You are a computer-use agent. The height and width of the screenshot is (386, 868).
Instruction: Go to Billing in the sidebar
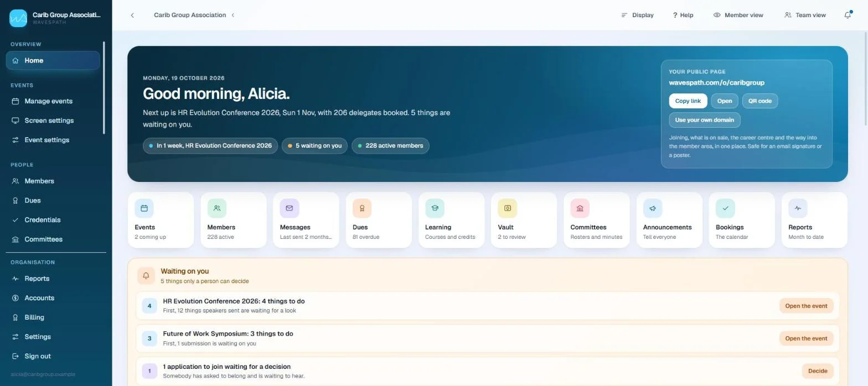click(x=53, y=317)
